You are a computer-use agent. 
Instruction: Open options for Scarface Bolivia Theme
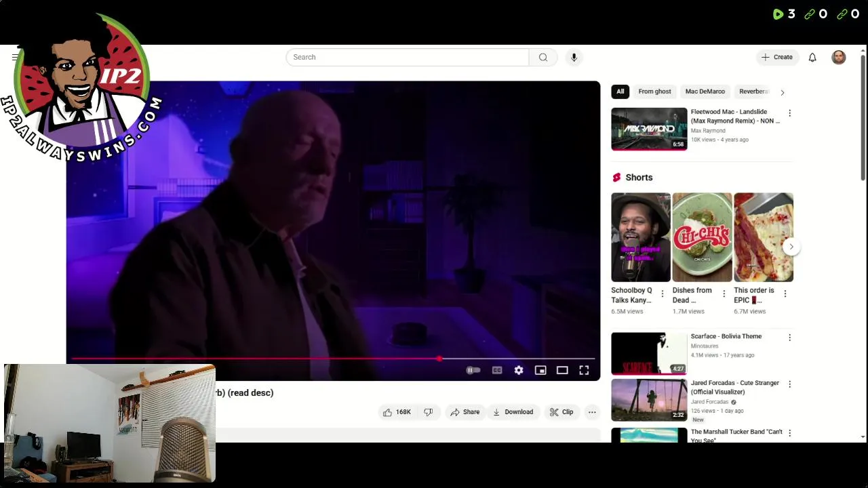[789, 338]
